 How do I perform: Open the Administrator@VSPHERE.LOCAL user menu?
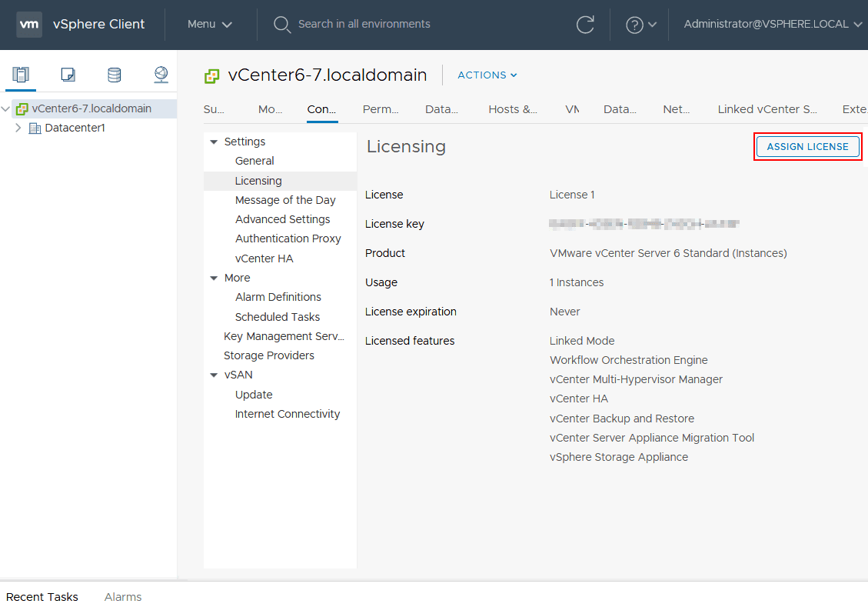772,25
